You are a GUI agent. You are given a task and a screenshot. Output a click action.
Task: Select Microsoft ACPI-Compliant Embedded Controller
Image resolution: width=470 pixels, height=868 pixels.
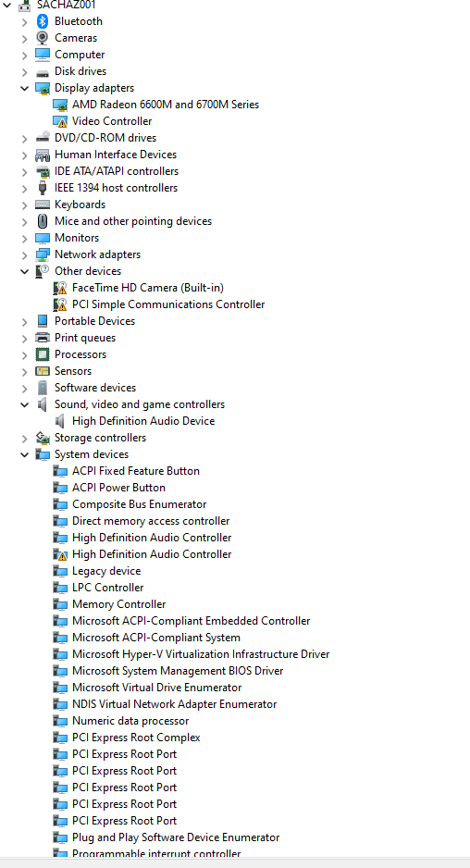(x=191, y=621)
